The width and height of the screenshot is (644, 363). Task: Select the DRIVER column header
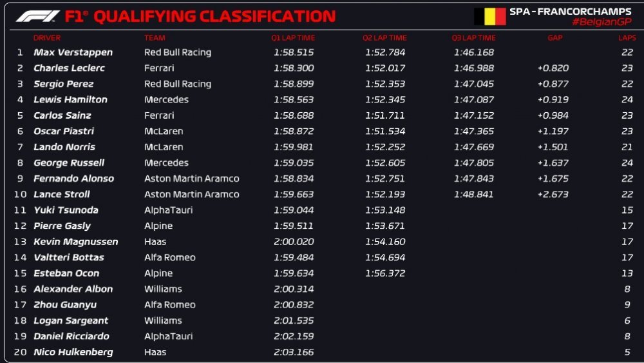pos(47,38)
